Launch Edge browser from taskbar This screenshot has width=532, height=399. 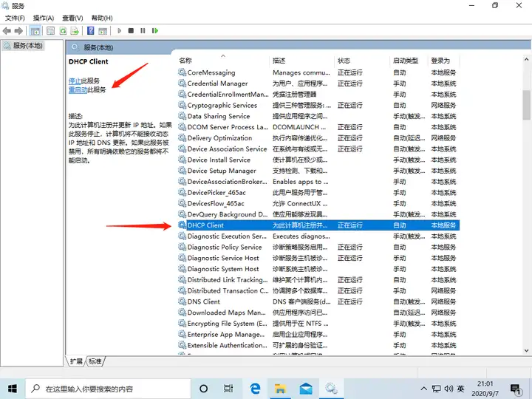(255, 389)
